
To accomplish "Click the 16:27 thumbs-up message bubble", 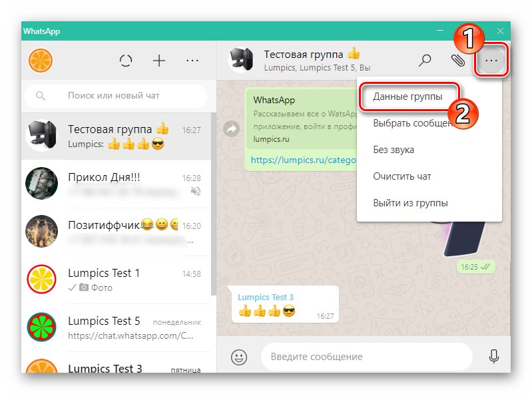I will (285, 304).
